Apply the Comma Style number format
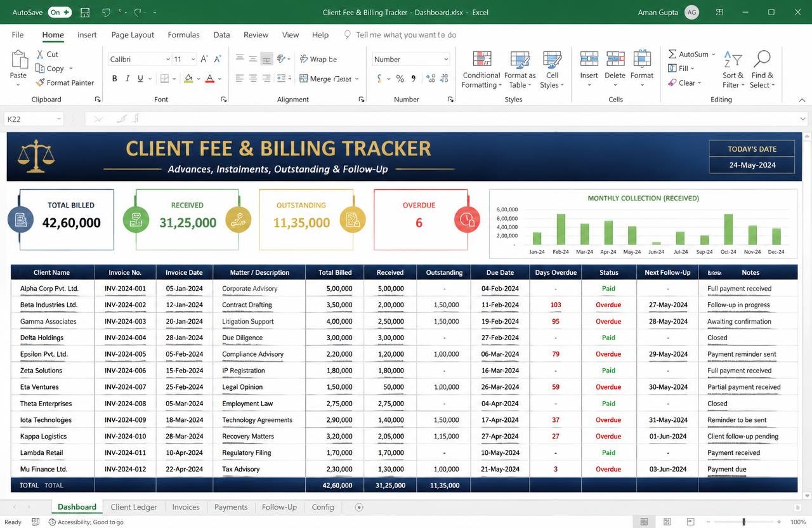 (414, 79)
